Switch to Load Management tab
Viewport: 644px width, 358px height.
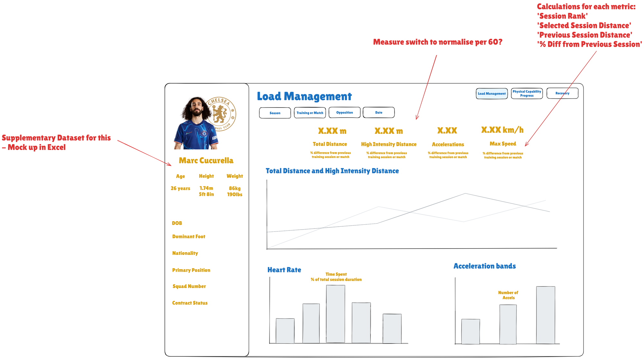click(492, 94)
